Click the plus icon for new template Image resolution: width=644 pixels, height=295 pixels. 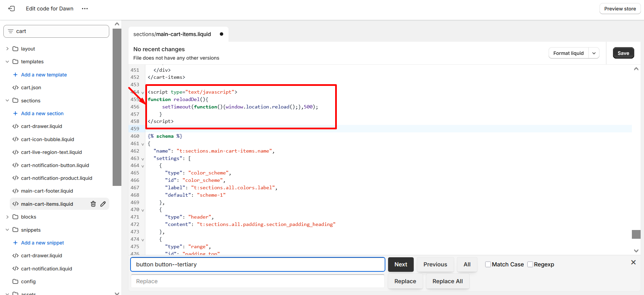(15, 75)
